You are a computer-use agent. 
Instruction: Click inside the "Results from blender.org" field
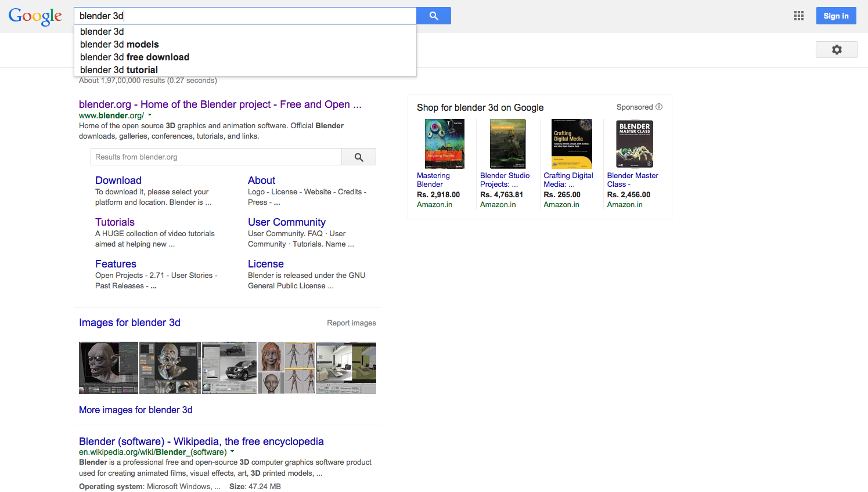pos(216,157)
